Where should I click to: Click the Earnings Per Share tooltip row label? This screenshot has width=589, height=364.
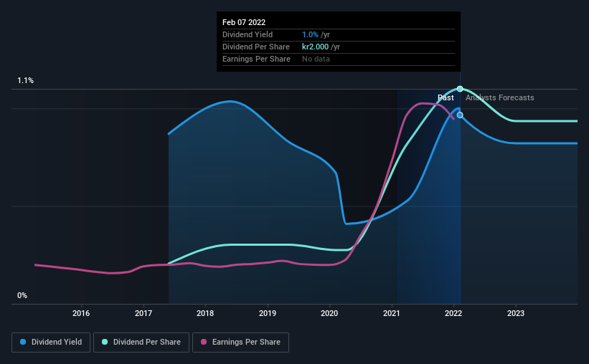[x=256, y=59]
